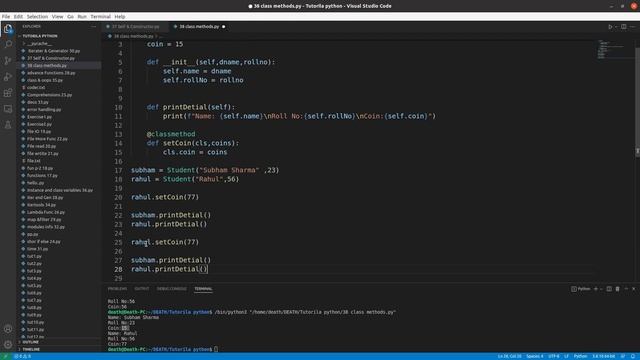The width and height of the screenshot is (640, 360).
Task: Open Lambda Func 26.py in the explorer
Action: pyautogui.click(x=46, y=212)
